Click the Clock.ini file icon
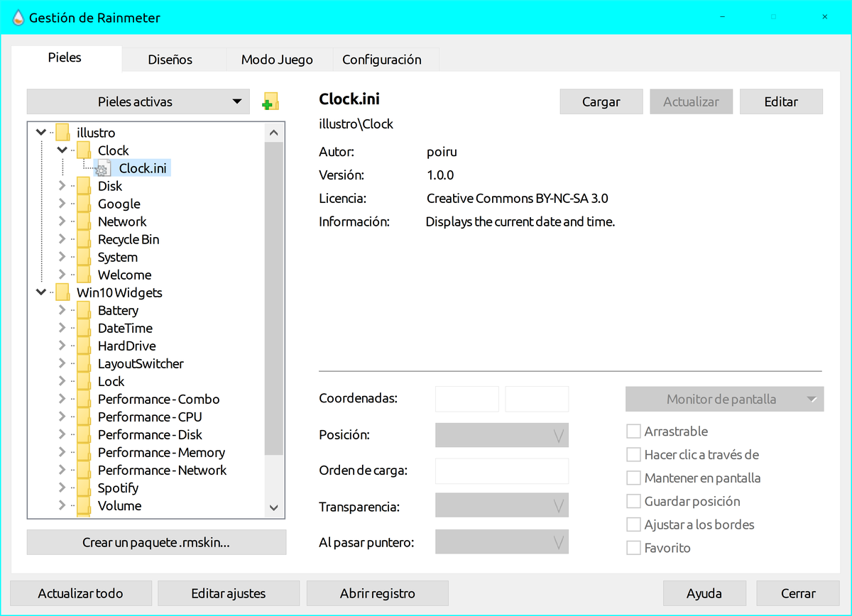 pyautogui.click(x=103, y=168)
